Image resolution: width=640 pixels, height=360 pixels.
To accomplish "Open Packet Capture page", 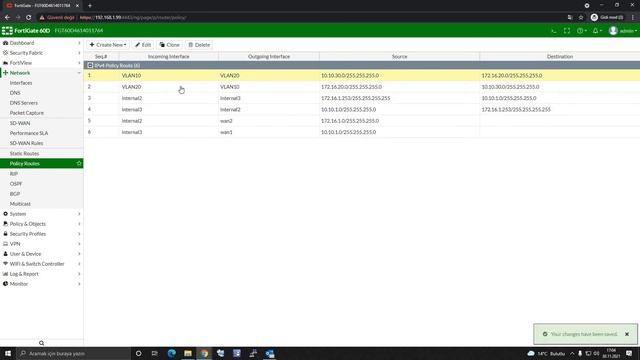I will click(27, 113).
